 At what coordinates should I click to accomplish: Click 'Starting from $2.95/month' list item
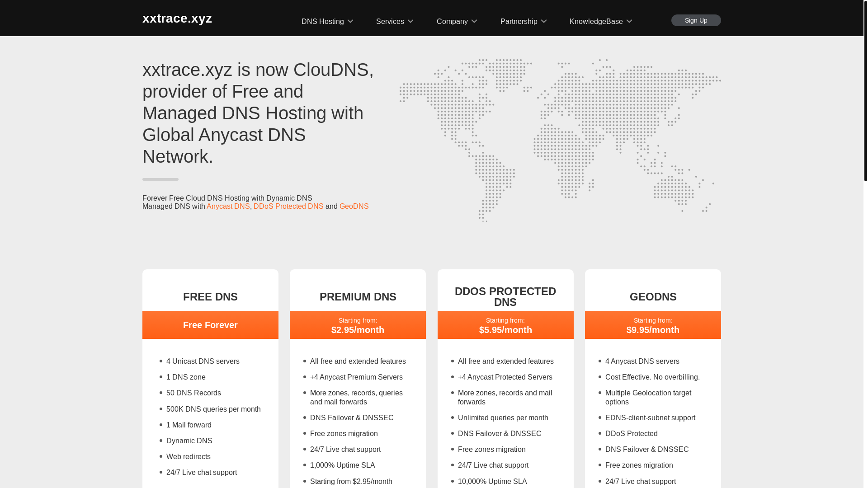(351, 481)
